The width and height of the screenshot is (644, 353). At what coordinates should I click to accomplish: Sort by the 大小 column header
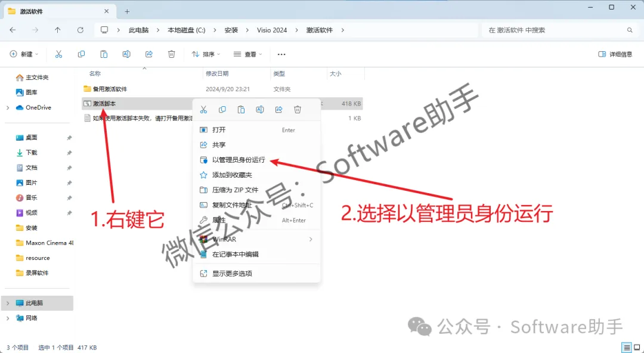[335, 73]
